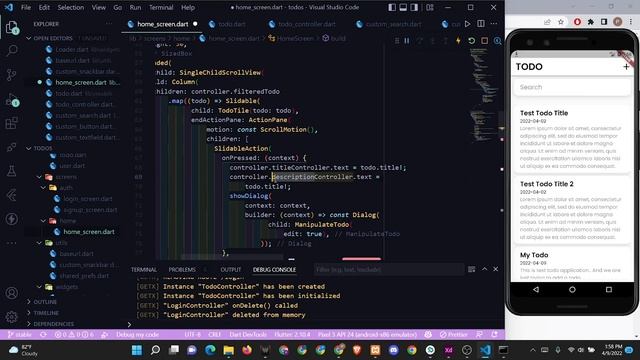Viewport: 640px width, 360px height.
Task: Open the Explorer view in activity bar
Action: 12,28
